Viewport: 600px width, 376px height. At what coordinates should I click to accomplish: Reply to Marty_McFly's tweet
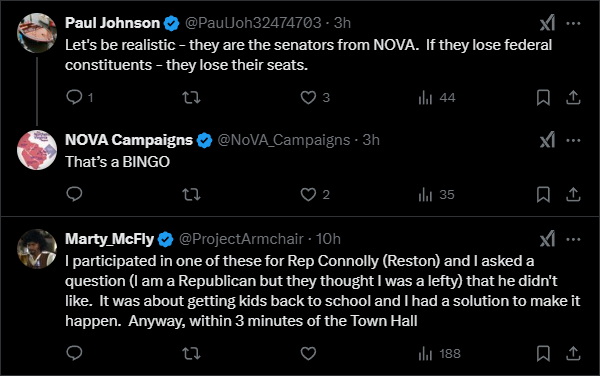(x=74, y=353)
